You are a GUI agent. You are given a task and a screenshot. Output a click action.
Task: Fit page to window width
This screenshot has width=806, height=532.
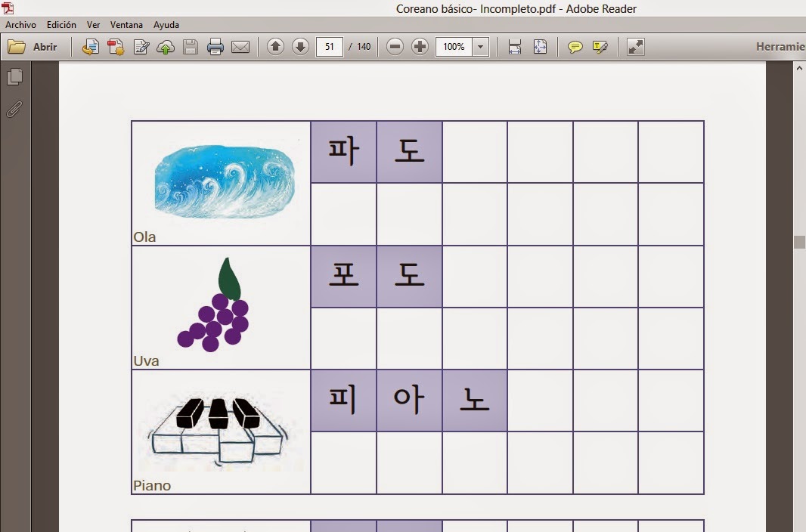(515, 47)
